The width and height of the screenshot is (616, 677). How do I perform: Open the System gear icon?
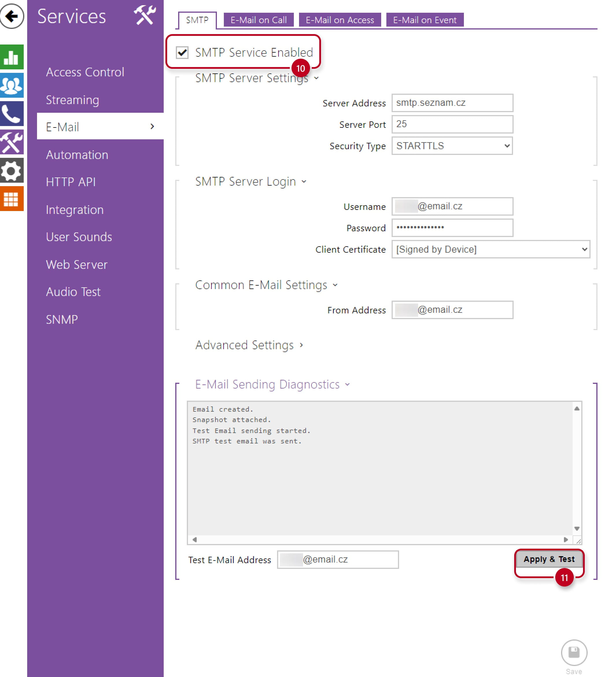12,171
